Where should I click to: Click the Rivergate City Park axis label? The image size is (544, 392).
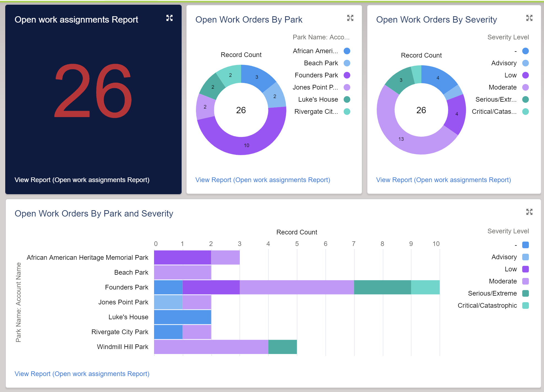[120, 332]
